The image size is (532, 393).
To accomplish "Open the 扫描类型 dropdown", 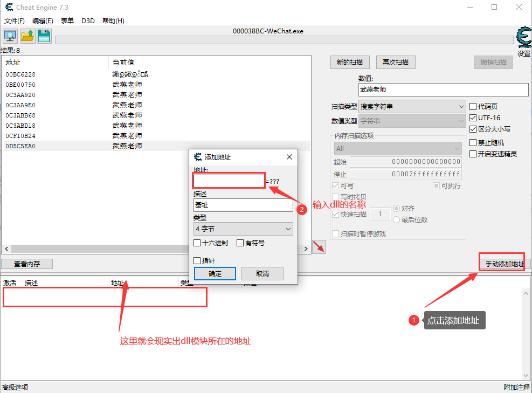I will click(x=412, y=106).
